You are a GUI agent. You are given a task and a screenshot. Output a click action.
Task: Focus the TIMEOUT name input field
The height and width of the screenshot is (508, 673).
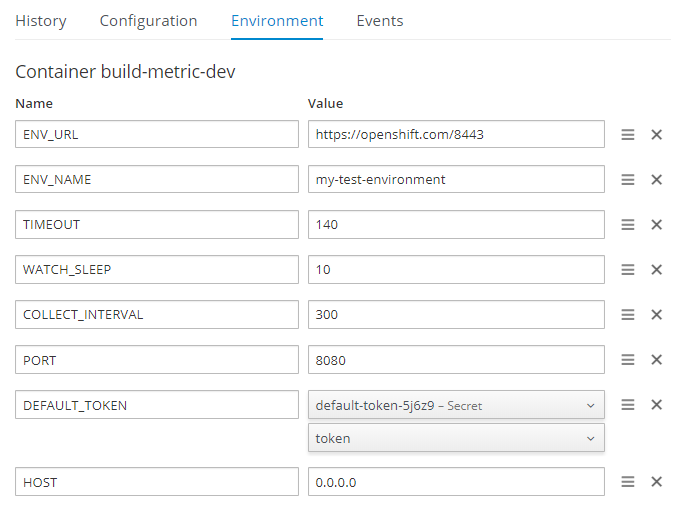pyautogui.click(x=157, y=225)
